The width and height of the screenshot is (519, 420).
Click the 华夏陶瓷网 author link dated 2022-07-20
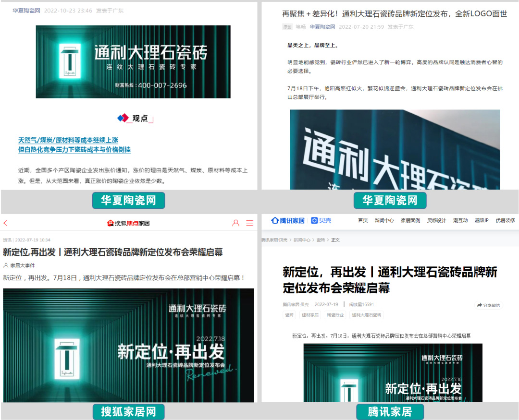click(322, 27)
